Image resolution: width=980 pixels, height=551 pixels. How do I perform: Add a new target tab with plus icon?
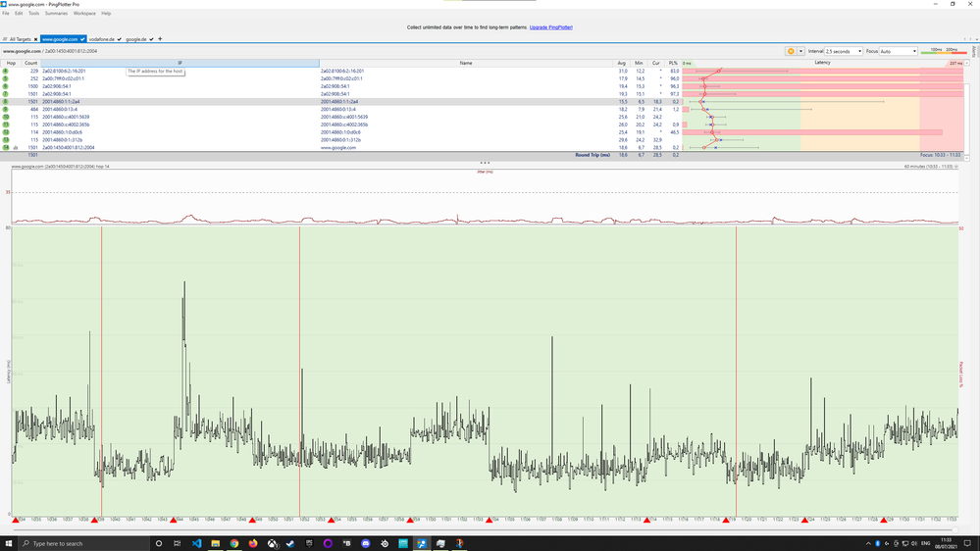160,39
